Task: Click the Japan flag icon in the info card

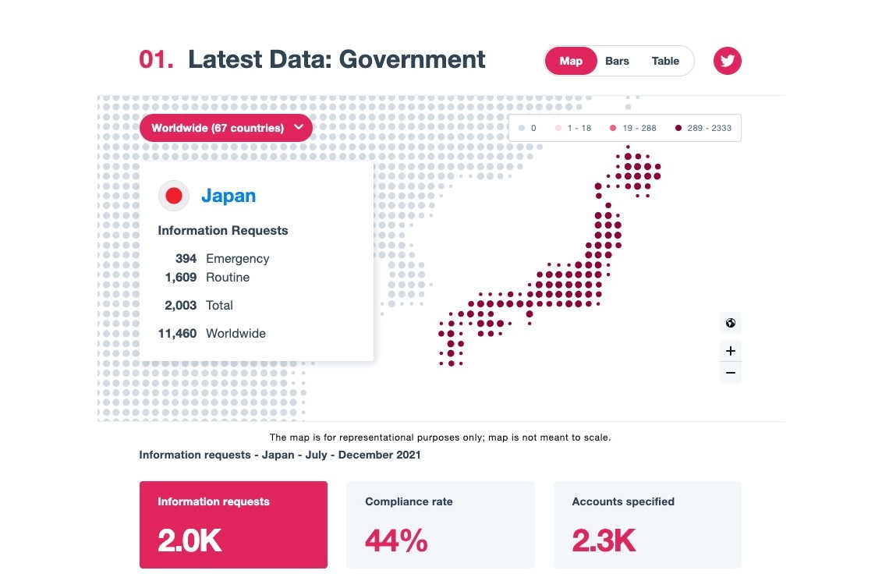Action: (x=173, y=196)
